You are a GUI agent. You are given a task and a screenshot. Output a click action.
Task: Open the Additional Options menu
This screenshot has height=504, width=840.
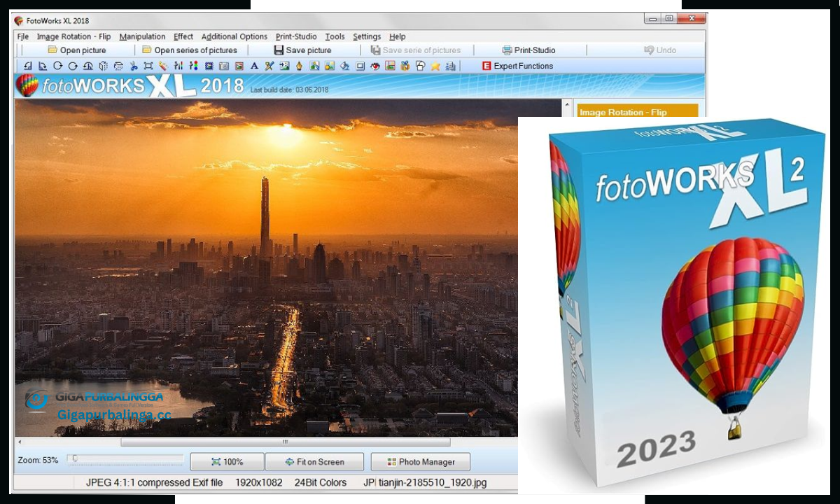point(234,36)
